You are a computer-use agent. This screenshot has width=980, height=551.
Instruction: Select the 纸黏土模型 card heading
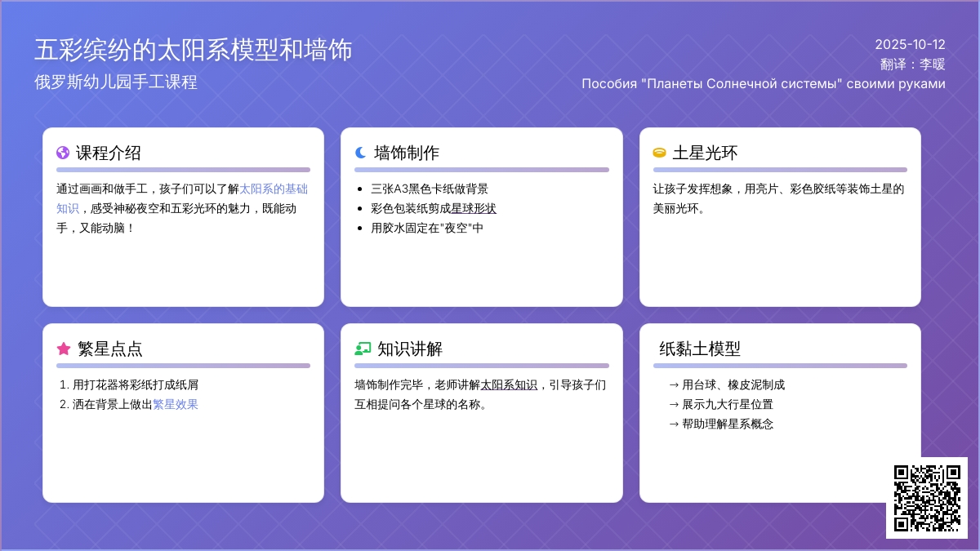pos(700,349)
